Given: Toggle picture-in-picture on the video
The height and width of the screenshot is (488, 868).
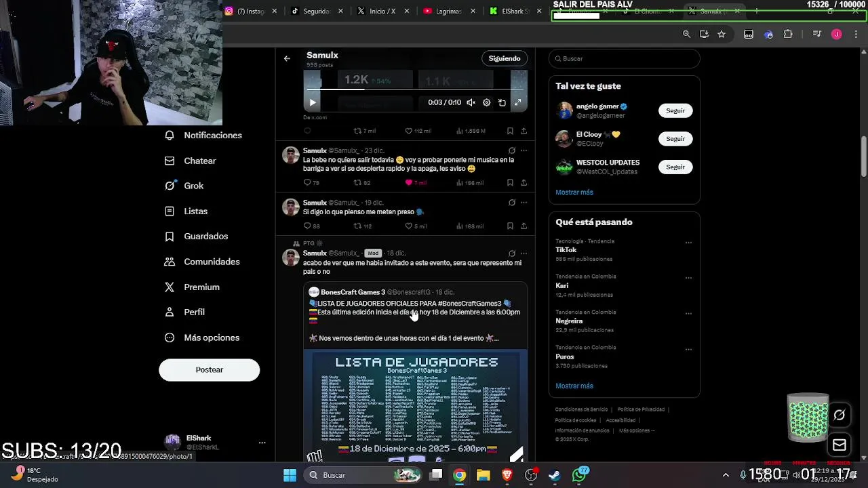Looking at the screenshot, I should coord(502,102).
